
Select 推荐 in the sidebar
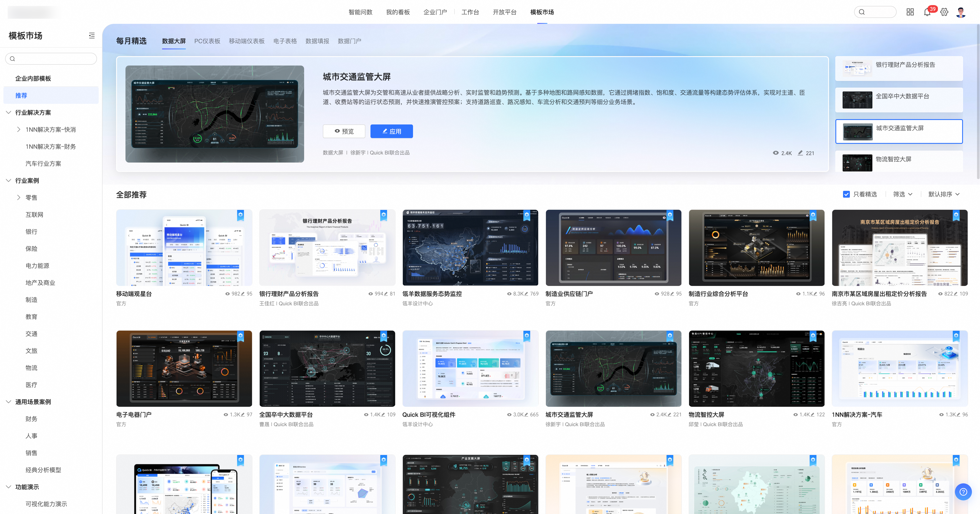click(51, 95)
